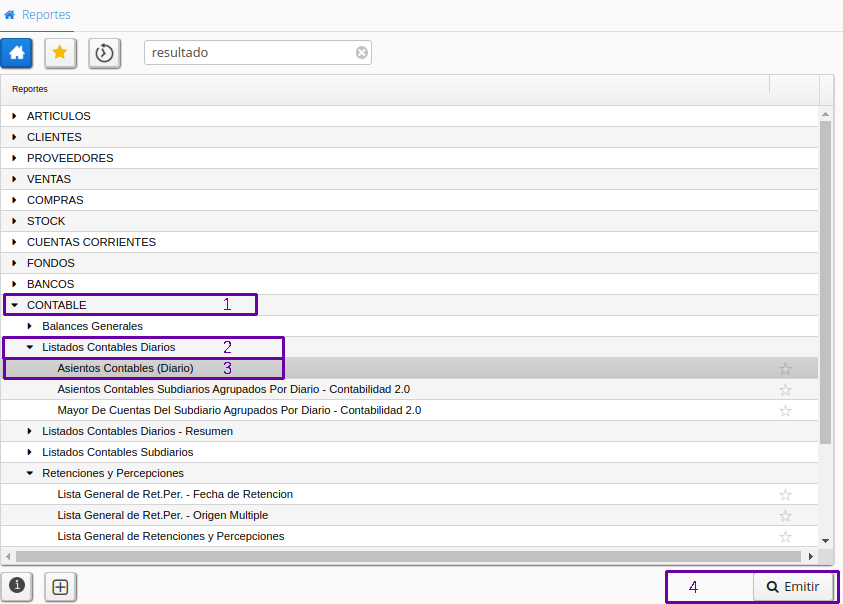Click the vertical scrollbar up arrow
Viewport: 843px width, 604px height.
pos(825,114)
